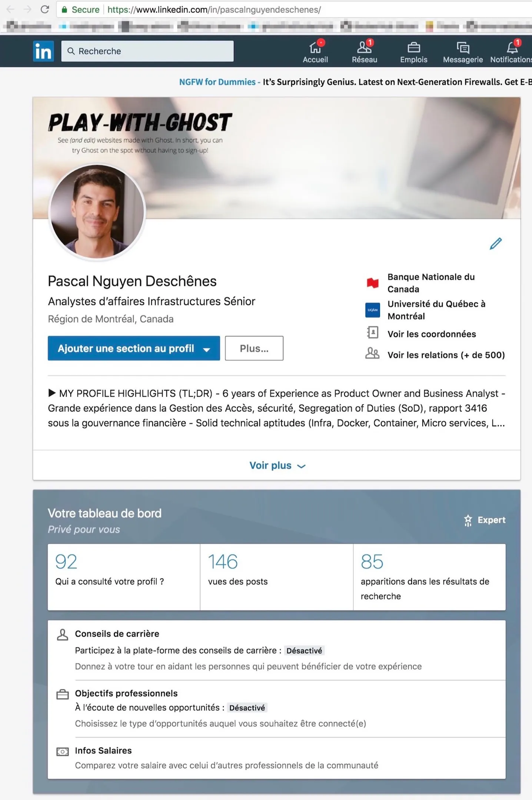The width and height of the screenshot is (532, 800).
Task: Open the Plus... options menu
Action: pyautogui.click(x=254, y=348)
